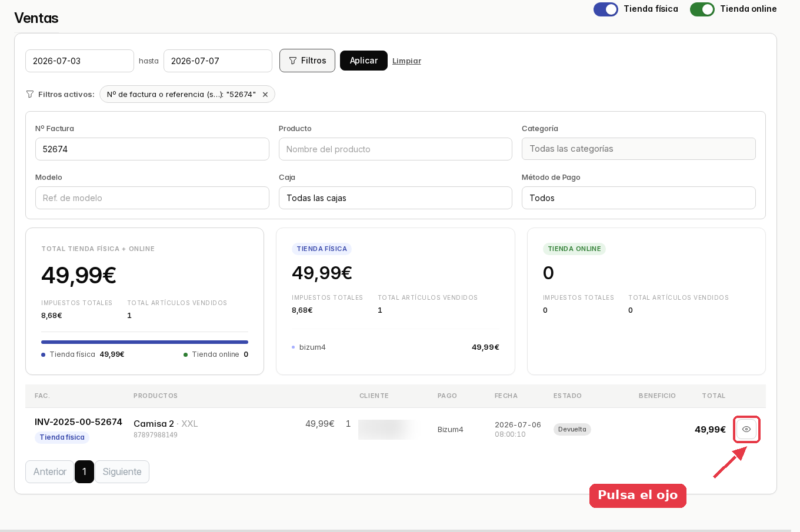Click the Producto name input field
Image resolution: width=800 pixels, height=532 pixels.
pyautogui.click(x=395, y=149)
